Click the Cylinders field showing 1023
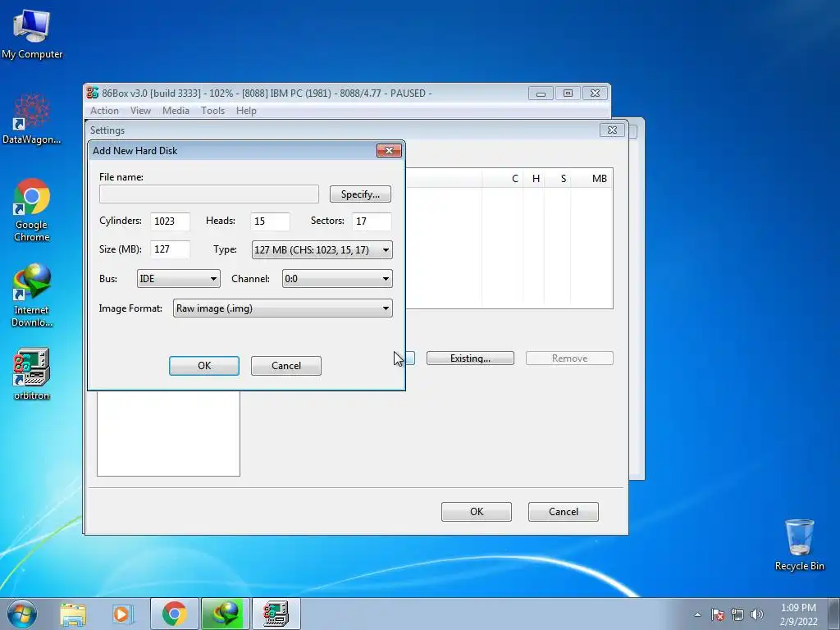Screen dimensions: 840x630 point(170,221)
